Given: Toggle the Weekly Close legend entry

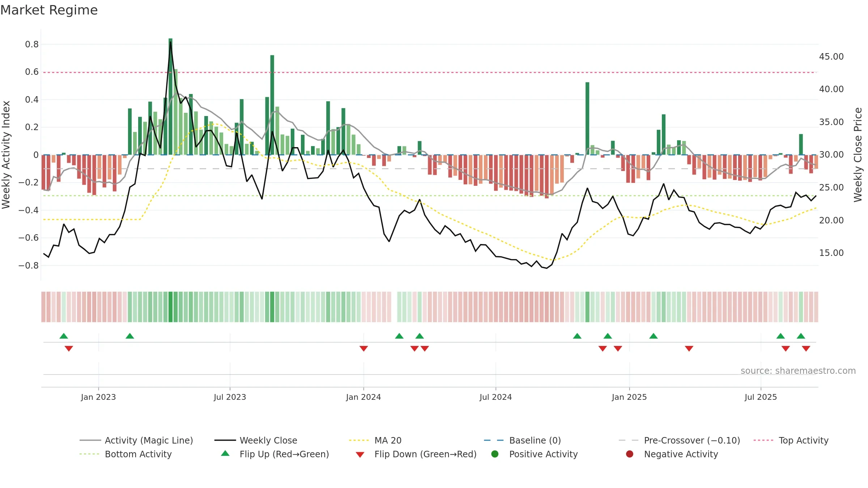Looking at the screenshot, I should [256, 440].
